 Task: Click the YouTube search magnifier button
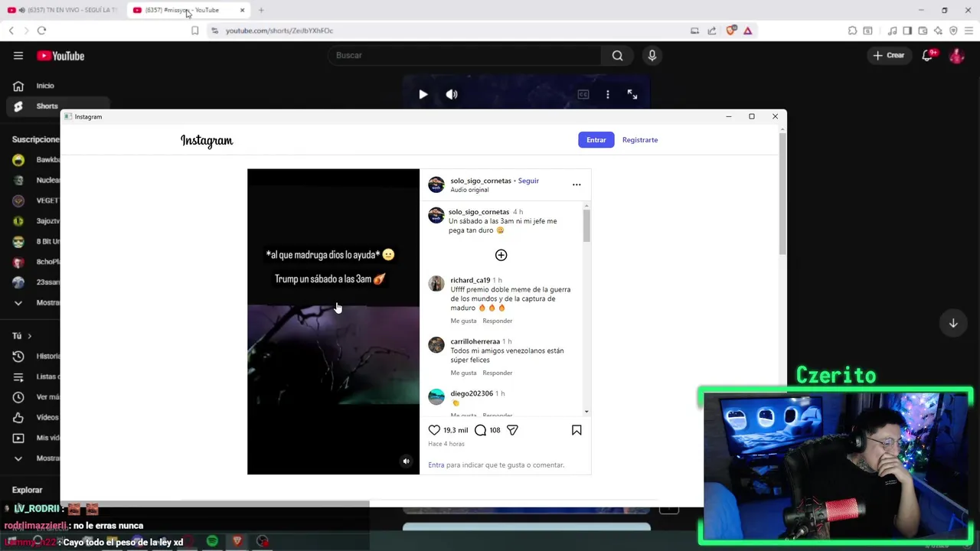pos(617,55)
